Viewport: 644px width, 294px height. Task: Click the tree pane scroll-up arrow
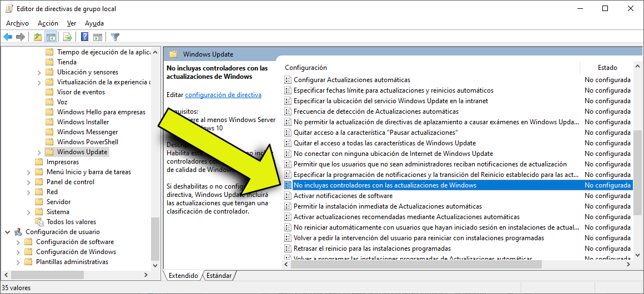(x=155, y=52)
